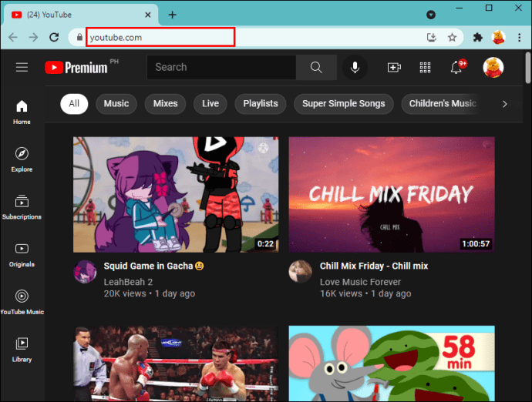
Task: Open the Chill Mix Friday video thumbnail
Action: click(x=392, y=194)
